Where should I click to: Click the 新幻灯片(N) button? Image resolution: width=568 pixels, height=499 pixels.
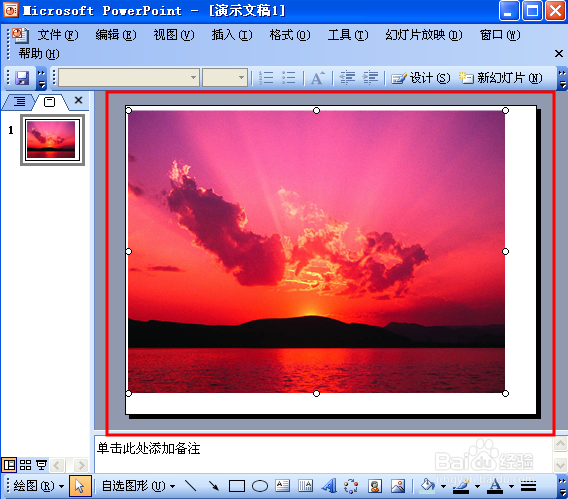[501, 78]
